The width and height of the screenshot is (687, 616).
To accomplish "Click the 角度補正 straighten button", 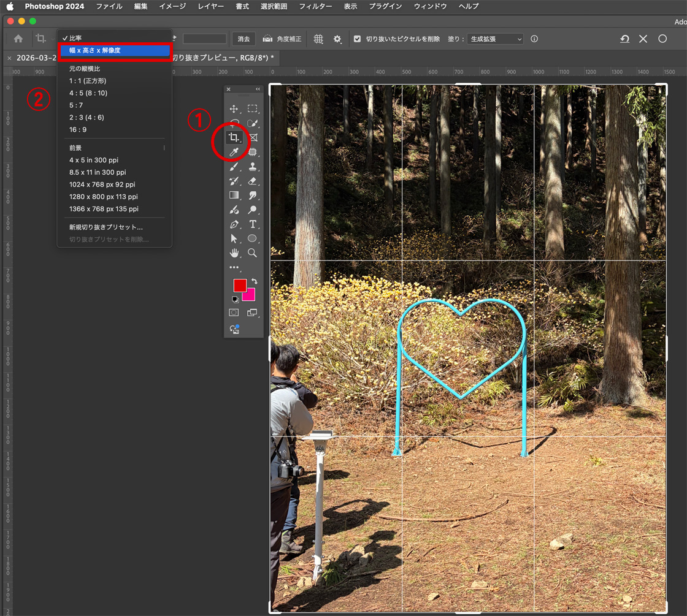I will pos(282,39).
